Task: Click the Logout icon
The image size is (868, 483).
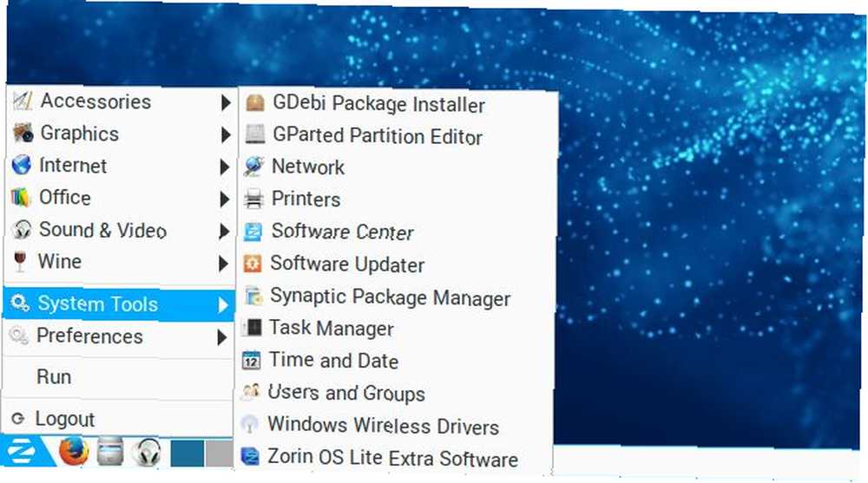Action: coord(17,419)
